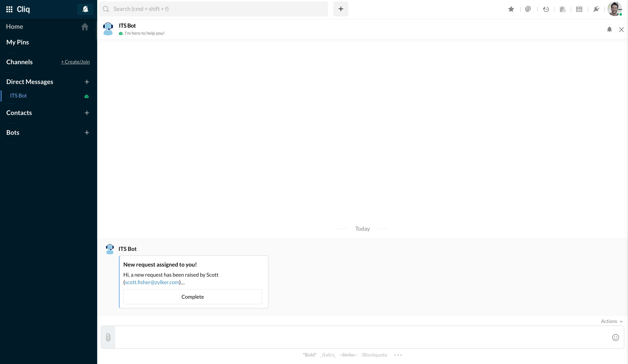Click the attachment paperclip icon
Image resolution: width=628 pixels, height=364 pixels.
pos(108,337)
